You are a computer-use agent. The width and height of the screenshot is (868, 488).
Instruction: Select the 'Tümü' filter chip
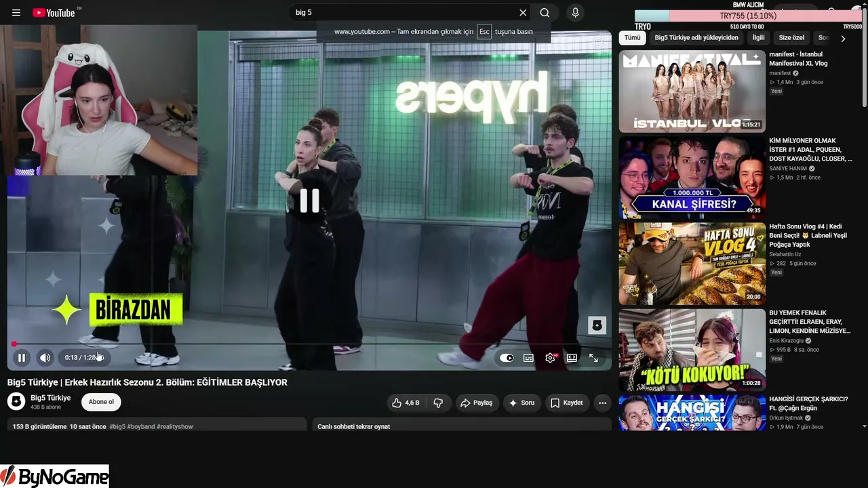[632, 38]
